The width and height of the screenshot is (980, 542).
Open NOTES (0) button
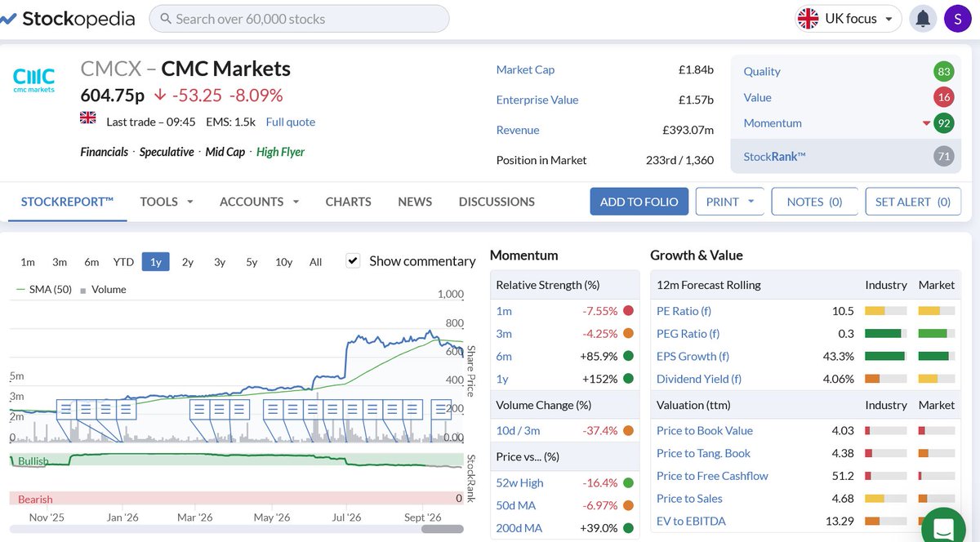click(x=815, y=202)
